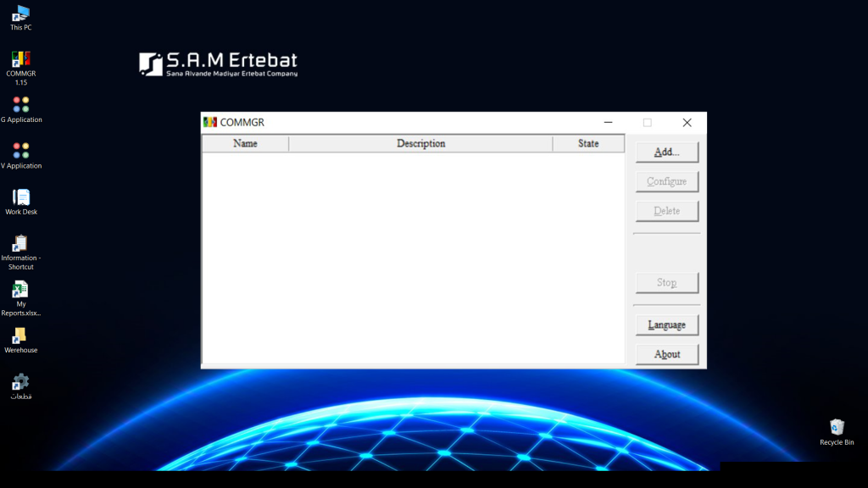Click the Stop button
This screenshot has height=488, width=868.
(667, 283)
